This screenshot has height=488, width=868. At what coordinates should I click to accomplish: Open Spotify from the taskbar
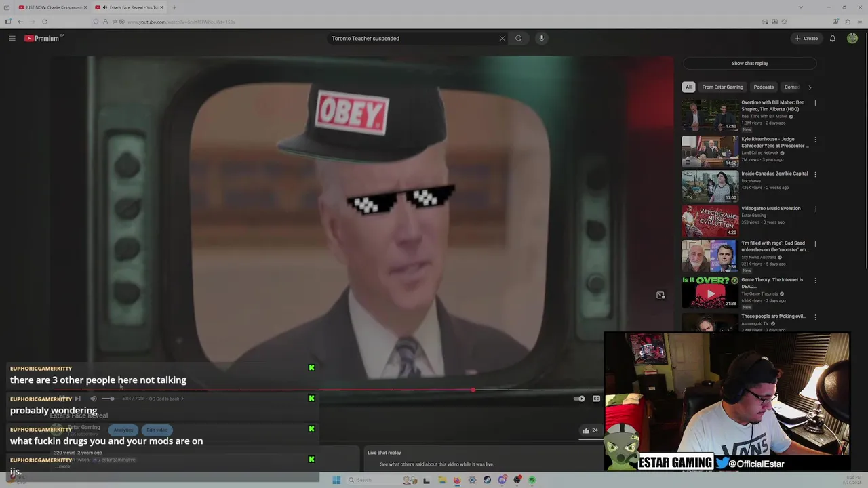coord(532,480)
